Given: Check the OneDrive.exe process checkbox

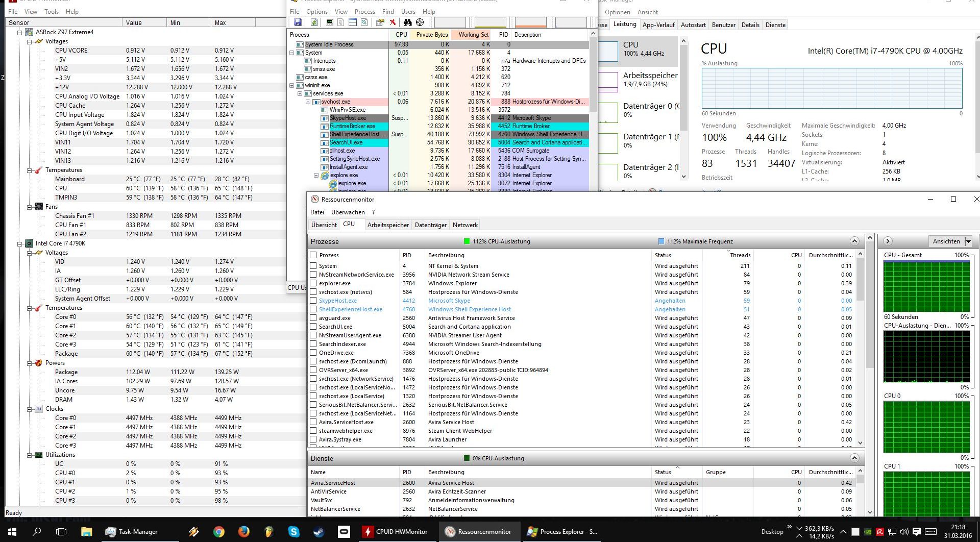Looking at the screenshot, I should [x=313, y=353].
